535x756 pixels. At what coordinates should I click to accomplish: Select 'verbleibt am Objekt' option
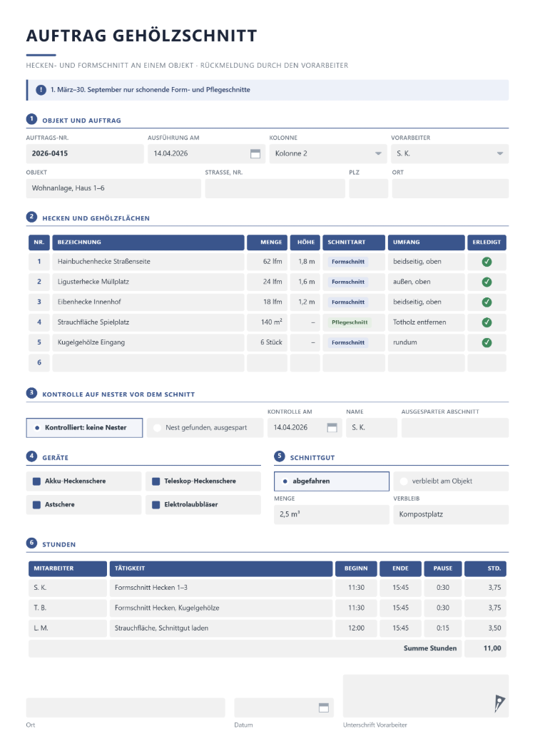click(451, 481)
